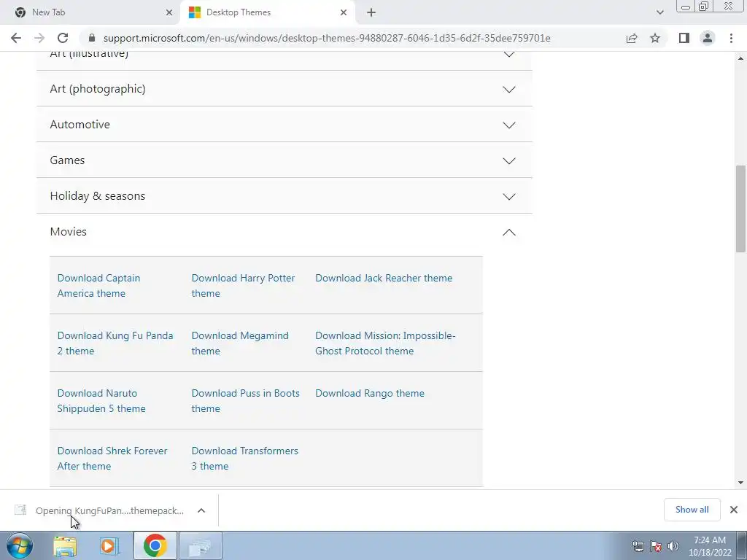Close the Desktop Themes tab
Screen dimensions: 747x560
344,12
